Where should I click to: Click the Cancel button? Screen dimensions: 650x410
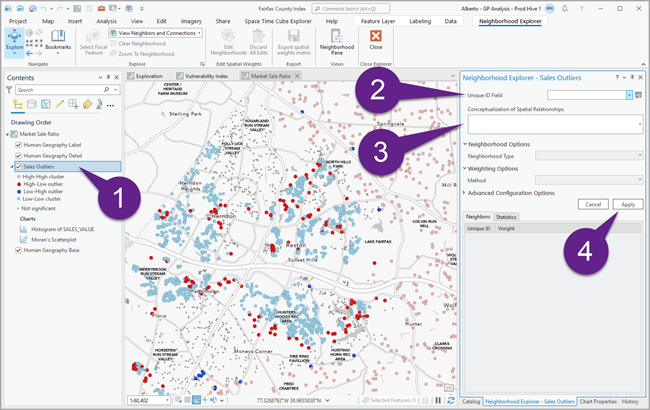[x=592, y=203]
